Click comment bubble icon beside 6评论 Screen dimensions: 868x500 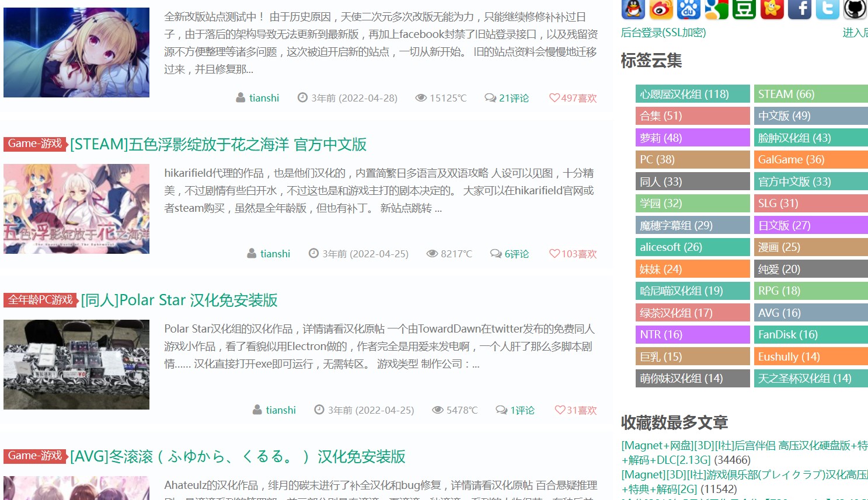[496, 254]
